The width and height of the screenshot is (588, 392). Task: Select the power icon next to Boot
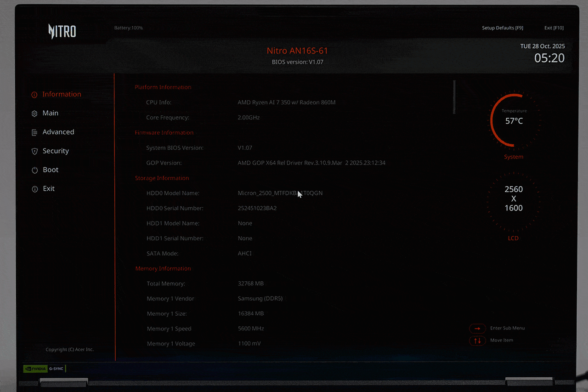click(x=34, y=170)
